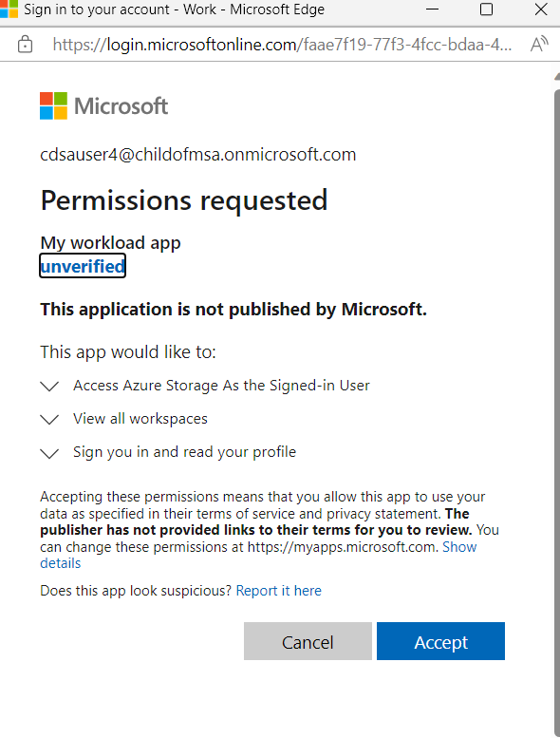Close the sign-in window
Viewport: 560px width, 738px height.
coord(541,9)
